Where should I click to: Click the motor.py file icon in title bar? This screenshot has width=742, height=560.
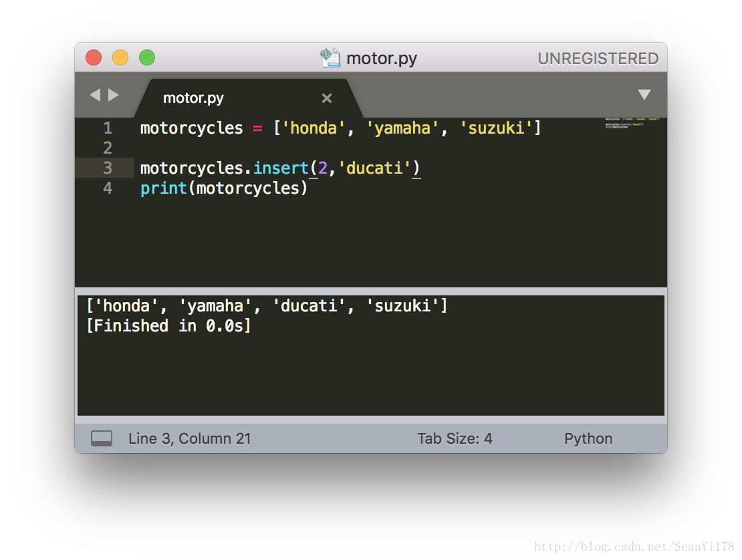tap(330, 57)
